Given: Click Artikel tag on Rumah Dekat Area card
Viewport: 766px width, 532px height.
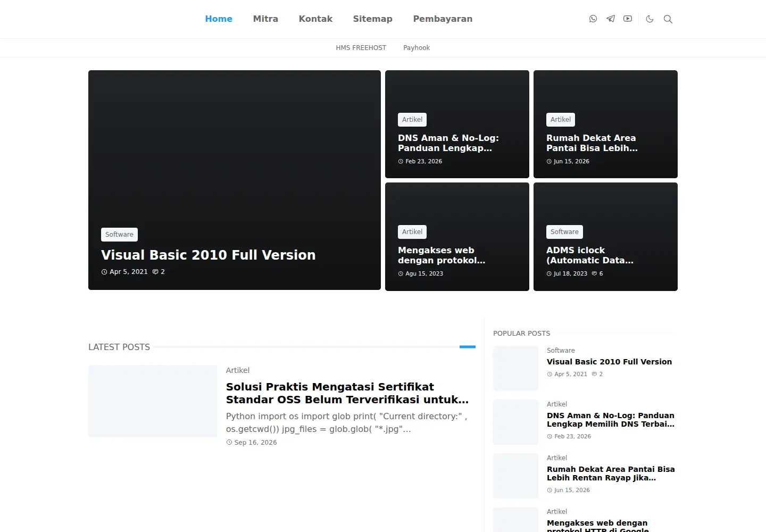Looking at the screenshot, I should click(561, 120).
